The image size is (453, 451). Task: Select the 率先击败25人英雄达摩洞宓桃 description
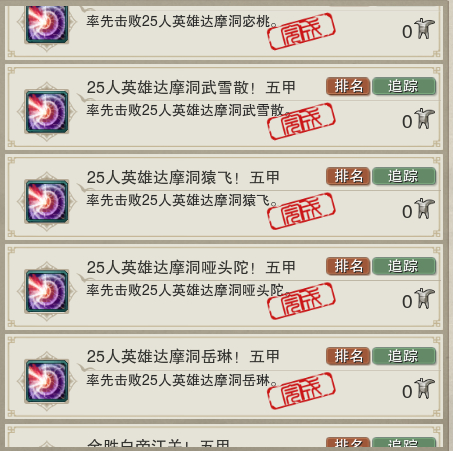(182, 22)
